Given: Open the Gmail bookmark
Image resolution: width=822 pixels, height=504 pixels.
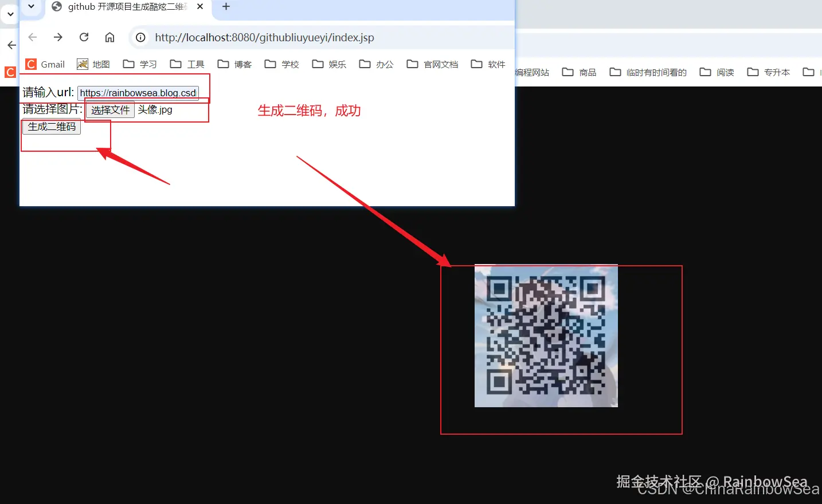Looking at the screenshot, I should click(45, 64).
